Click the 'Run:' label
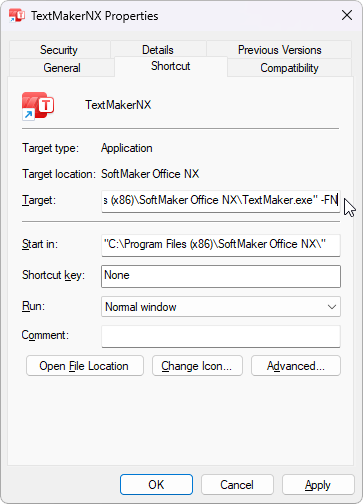 coord(33,306)
